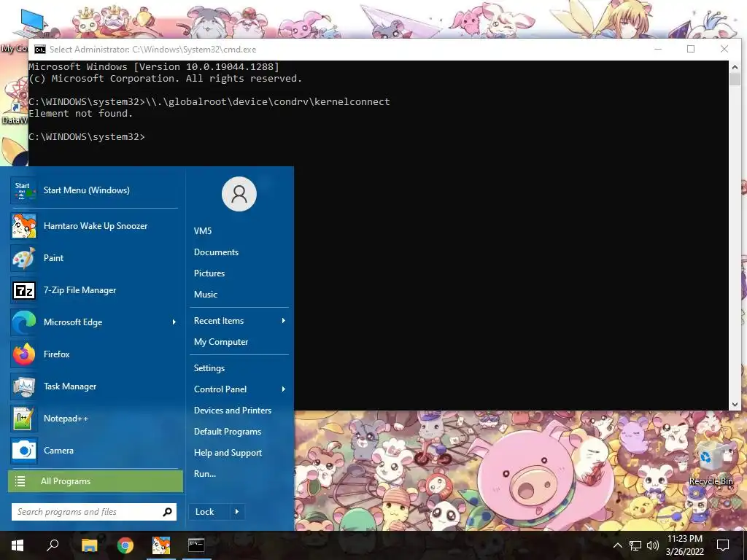
Task: Open the taskbar clock showing 11:23 PM
Action: point(684,545)
